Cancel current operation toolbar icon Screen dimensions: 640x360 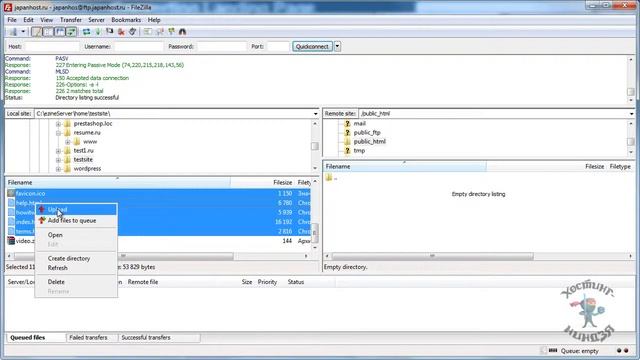tap(109, 32)
